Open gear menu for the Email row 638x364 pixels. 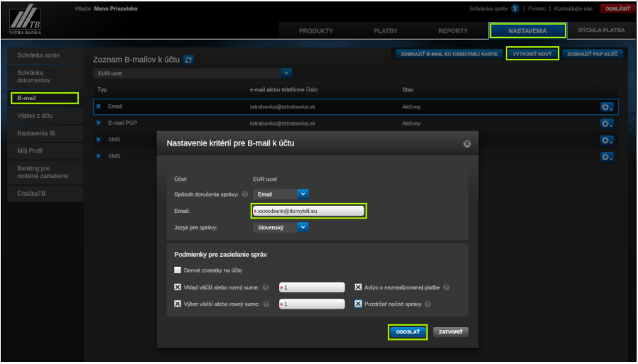pyautogui.click(x=606, y=106)
